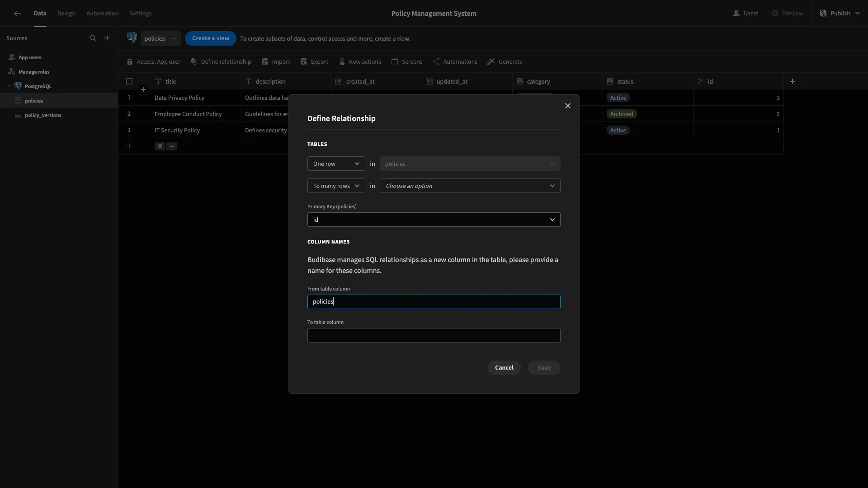
Task: Click the disabled policies table dropdown
Action: pyautogui.click(x=470, y=164)
